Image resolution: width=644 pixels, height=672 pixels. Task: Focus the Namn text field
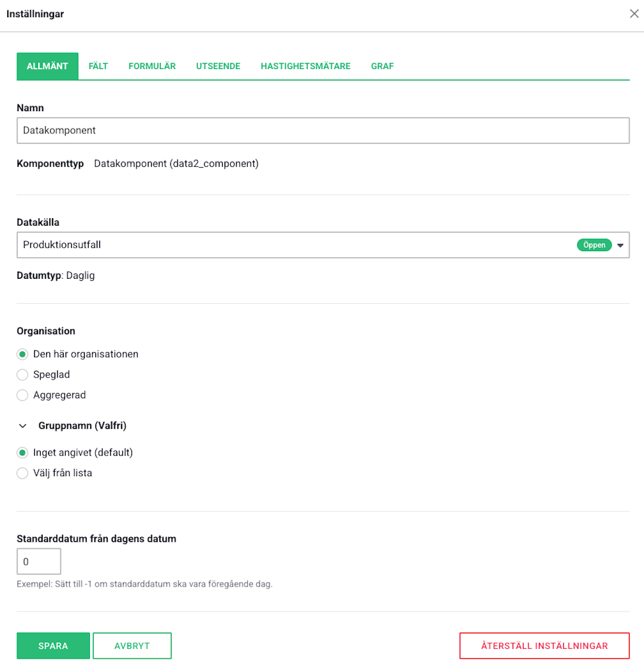click(323, 131)
